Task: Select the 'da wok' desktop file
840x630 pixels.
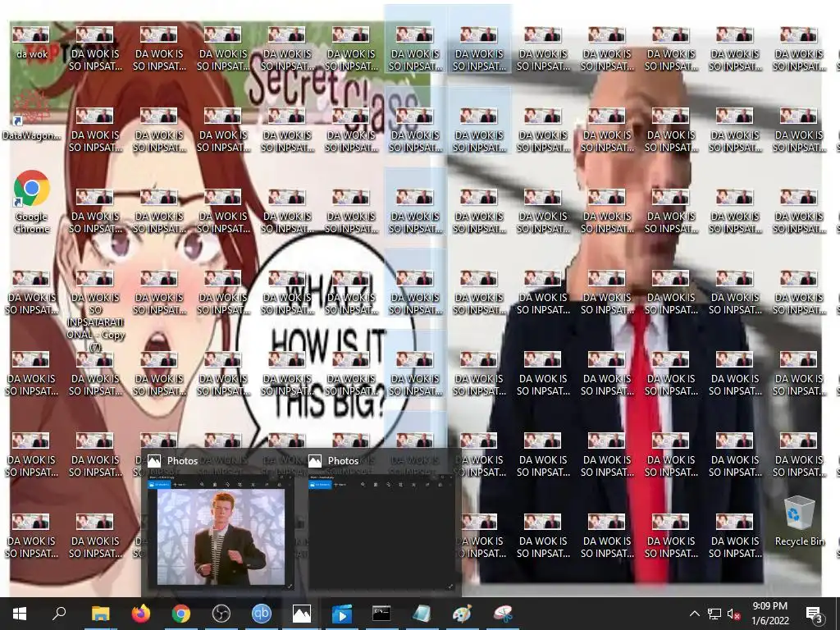Action: tap(32, 43)
